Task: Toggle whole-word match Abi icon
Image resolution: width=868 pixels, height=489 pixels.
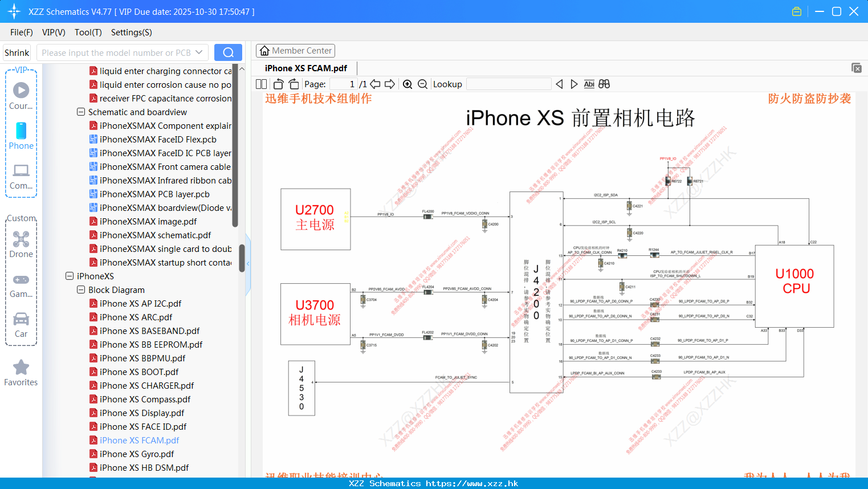Action: 589,84
